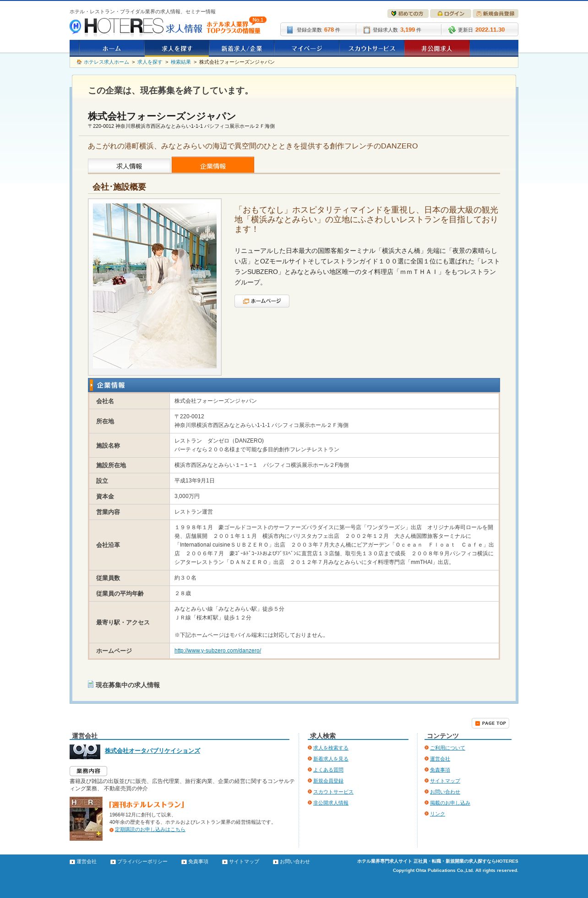
Task: Open the 新着求人を見る link
Action: 331,759
